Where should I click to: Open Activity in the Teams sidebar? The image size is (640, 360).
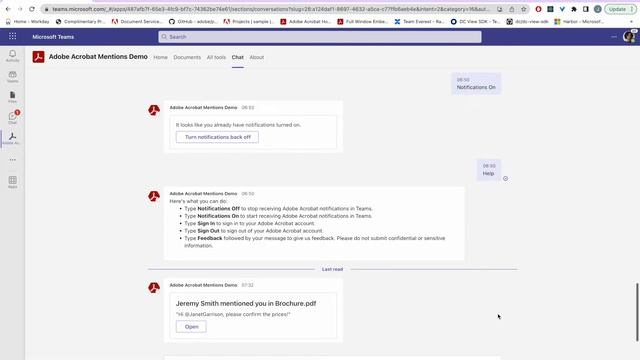pos(13,56)
